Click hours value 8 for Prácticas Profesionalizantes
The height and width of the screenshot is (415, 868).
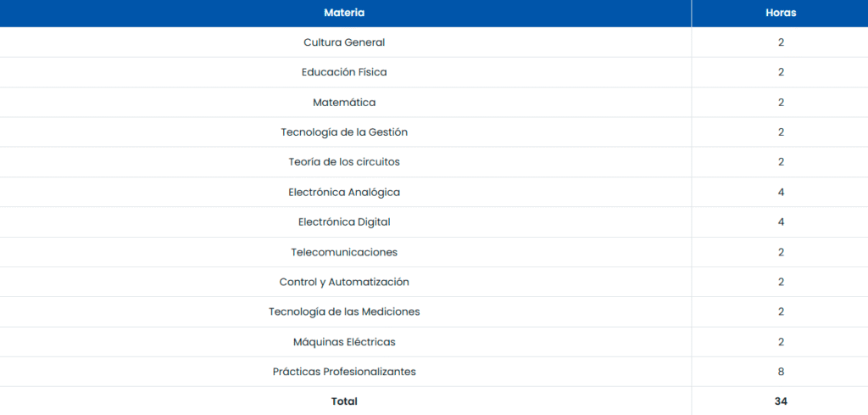tap(781, 372)
